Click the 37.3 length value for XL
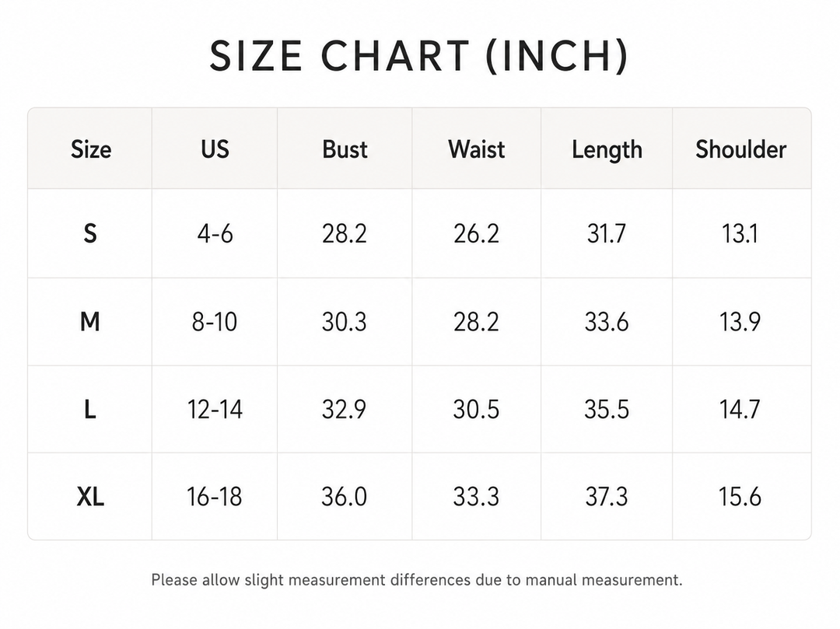The height and width of the screenshot is (629, 840). click(x=607, y=497)
